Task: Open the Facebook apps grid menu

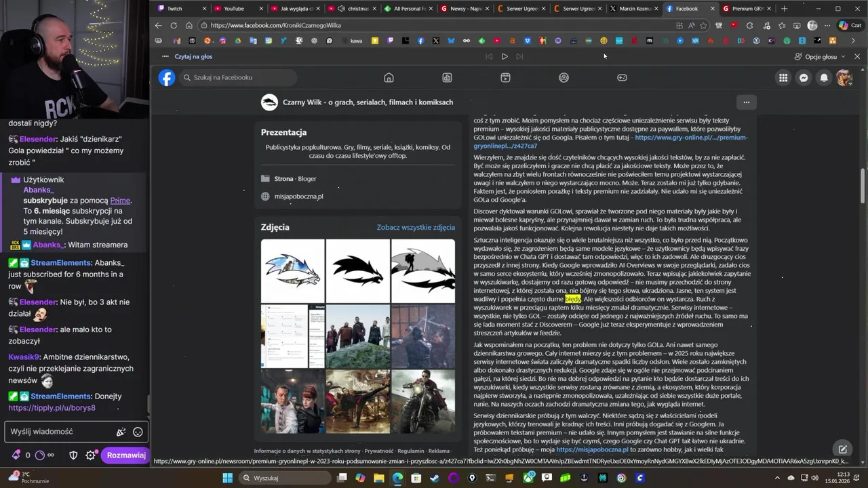Action: click(x=783, y=77)
